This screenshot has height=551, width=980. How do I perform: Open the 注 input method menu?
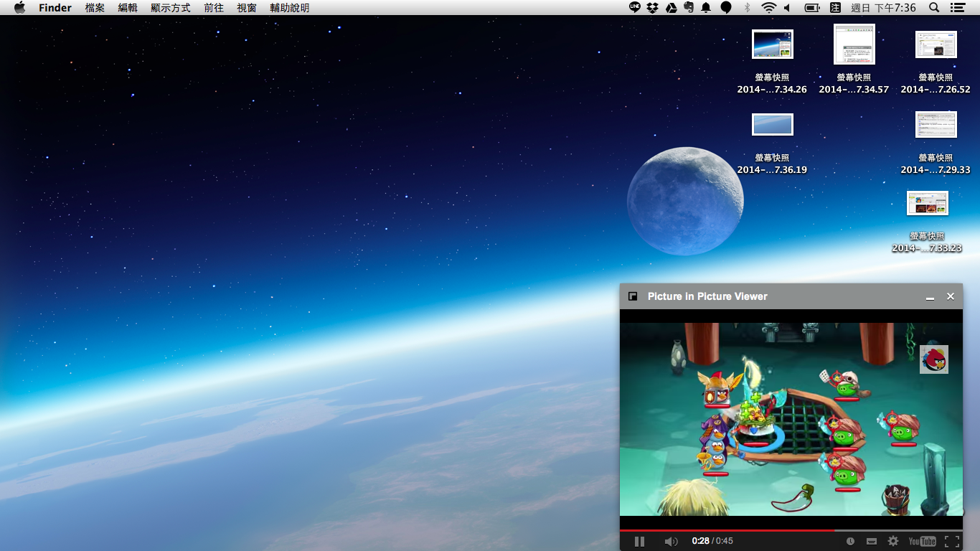[x=835, y=7]
